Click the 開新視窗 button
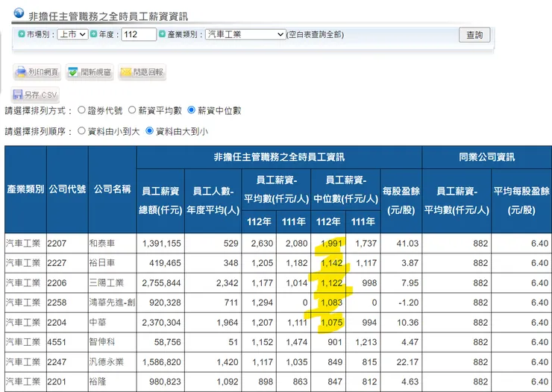 [90, 72]
